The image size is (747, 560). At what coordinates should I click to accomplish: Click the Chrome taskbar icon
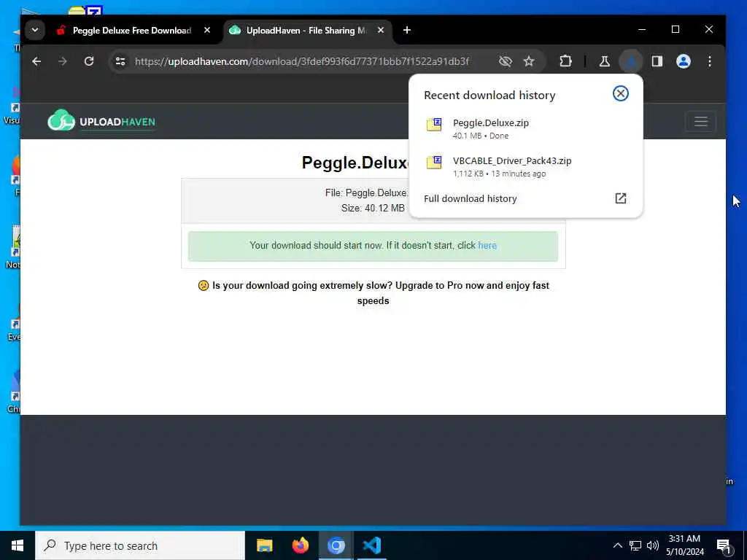[x=336, y=545]
